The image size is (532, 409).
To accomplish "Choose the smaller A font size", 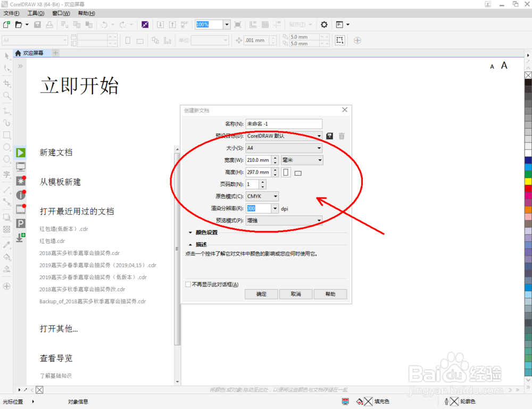I will pos(492,67).
